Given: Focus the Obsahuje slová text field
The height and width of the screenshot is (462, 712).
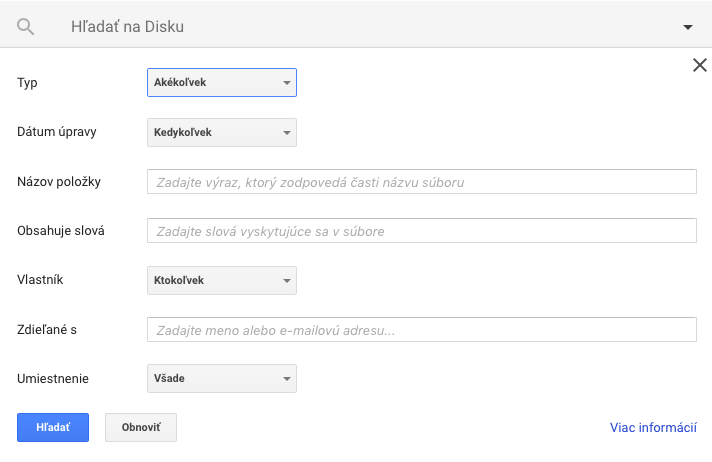Looking at the screenshot, I should point(422,231).
